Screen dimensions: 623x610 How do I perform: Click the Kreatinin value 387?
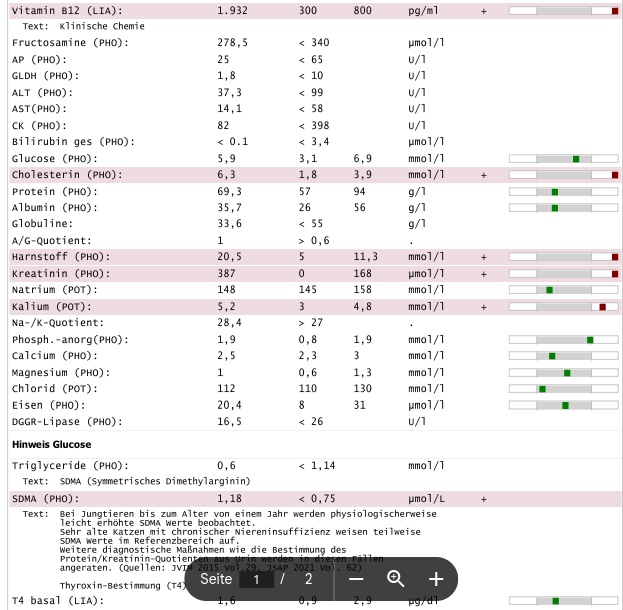pos(226,273)
